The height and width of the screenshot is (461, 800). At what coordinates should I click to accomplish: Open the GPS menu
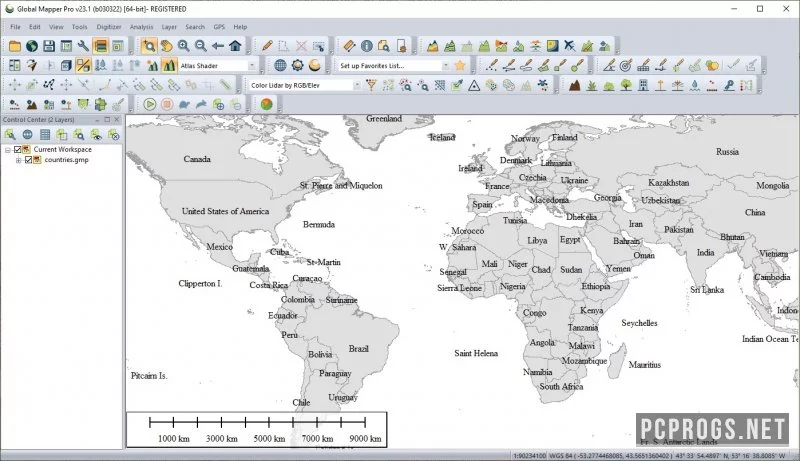click(219, 27)
